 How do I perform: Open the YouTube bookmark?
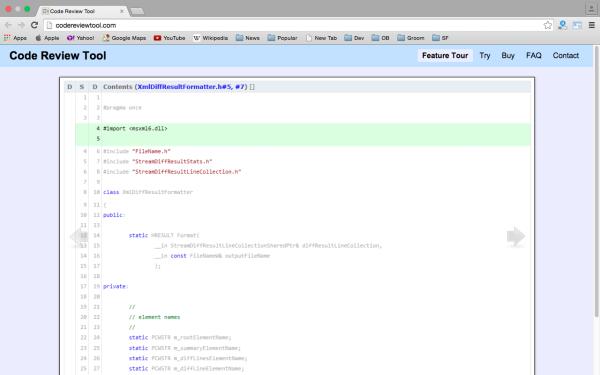click(x=170, y=38)
